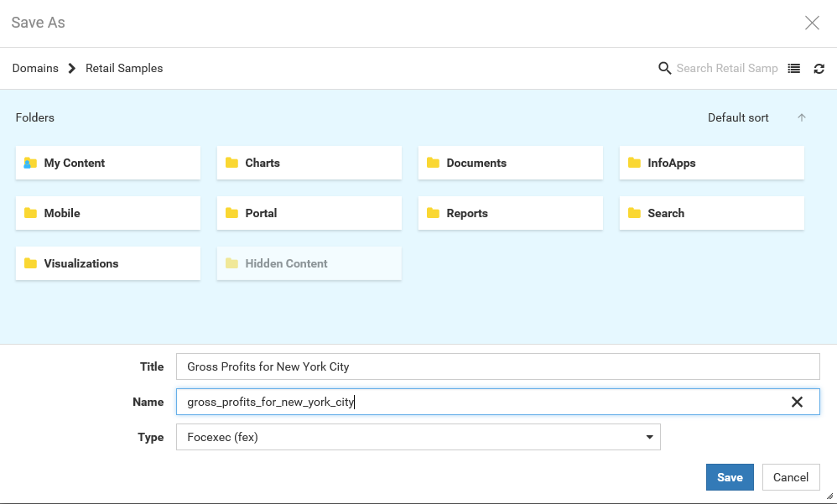Click the refresh icon
The width and height of the screenshot is (837, 504).
819,69
